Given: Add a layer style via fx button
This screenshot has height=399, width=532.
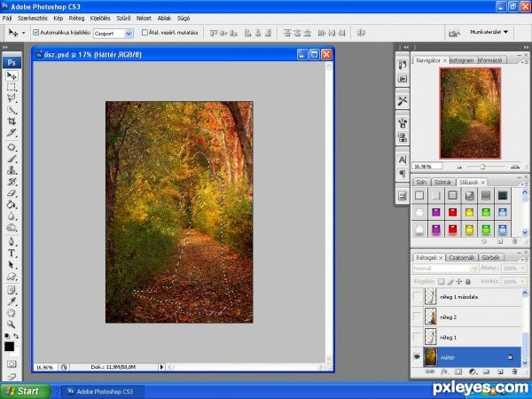Looking at the screenshot, I should (x=444, y=372).
